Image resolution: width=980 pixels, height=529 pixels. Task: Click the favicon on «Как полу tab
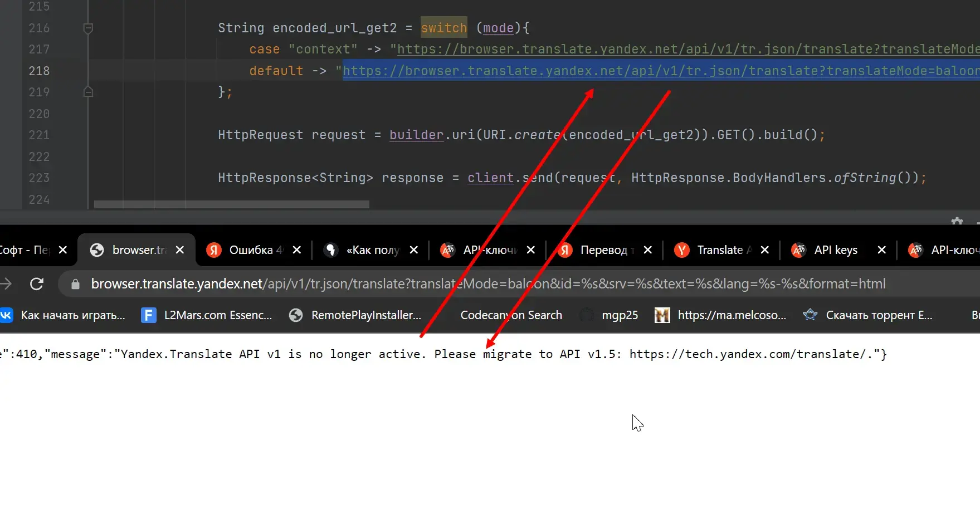[331, 250]
